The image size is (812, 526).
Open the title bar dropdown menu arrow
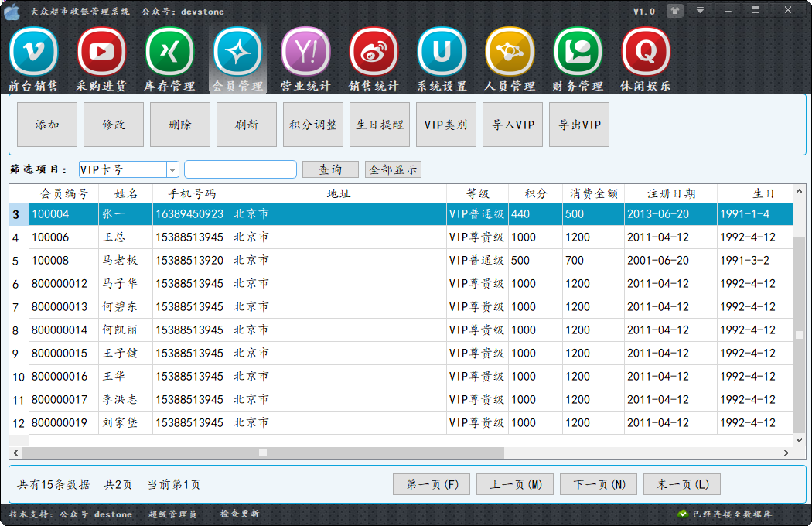point(700,10)
